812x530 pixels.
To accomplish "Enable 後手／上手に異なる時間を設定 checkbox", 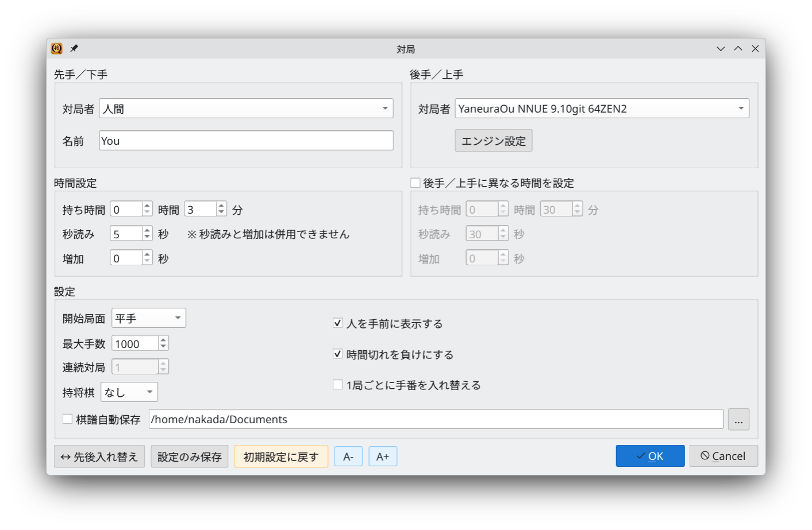I will (x=415, y=182).
